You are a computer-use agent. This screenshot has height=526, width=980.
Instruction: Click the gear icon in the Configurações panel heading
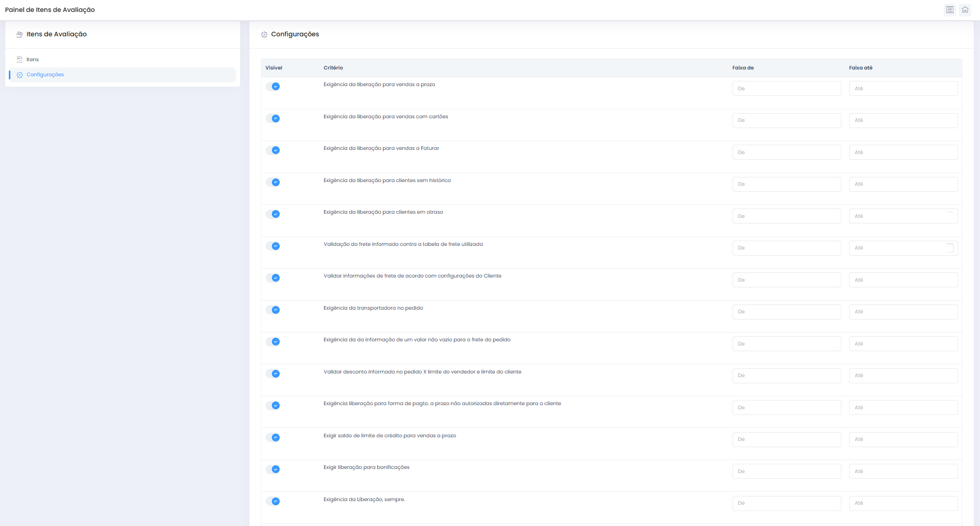click(264, 34)
